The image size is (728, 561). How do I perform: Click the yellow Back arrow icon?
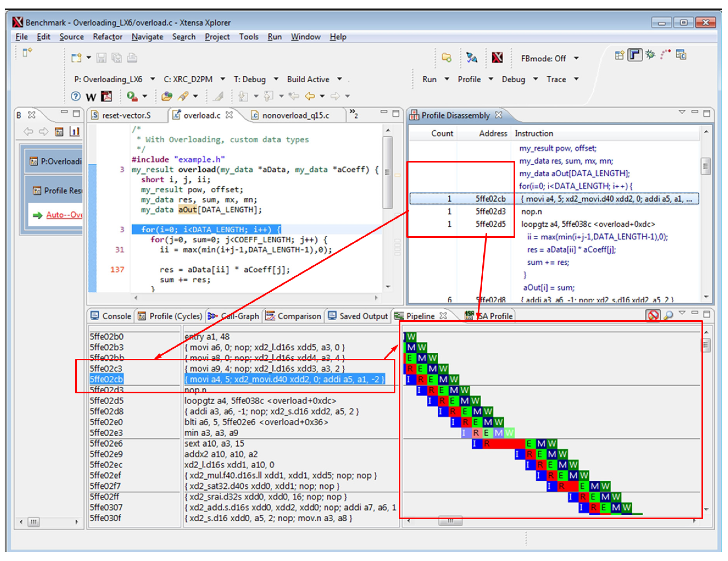310,96
